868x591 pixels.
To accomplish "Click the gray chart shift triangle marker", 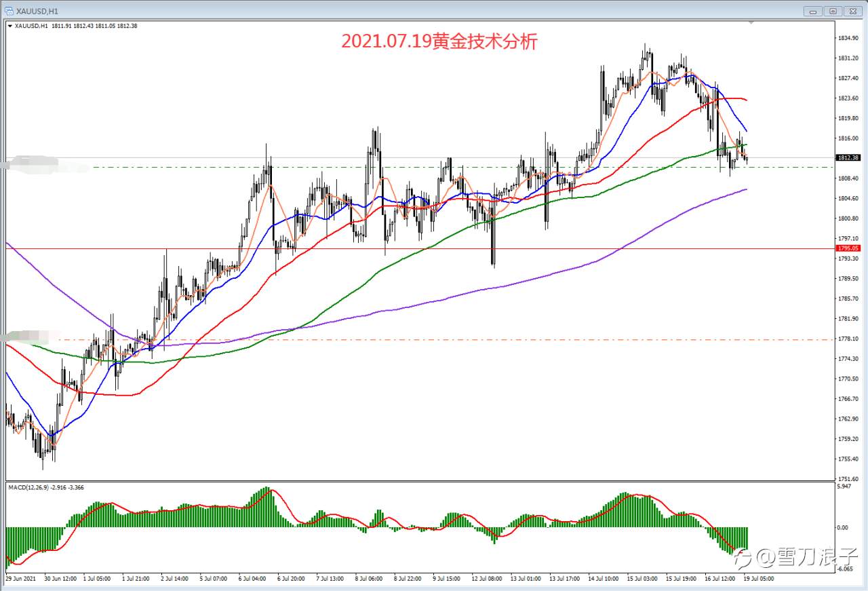I will click(751, 22).
